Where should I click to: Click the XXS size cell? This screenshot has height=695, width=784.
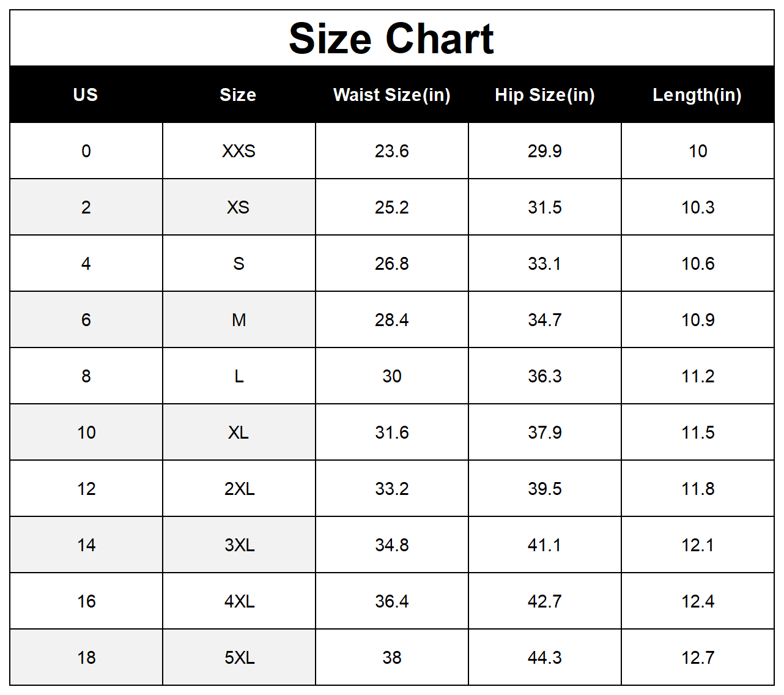coord(239,151)
